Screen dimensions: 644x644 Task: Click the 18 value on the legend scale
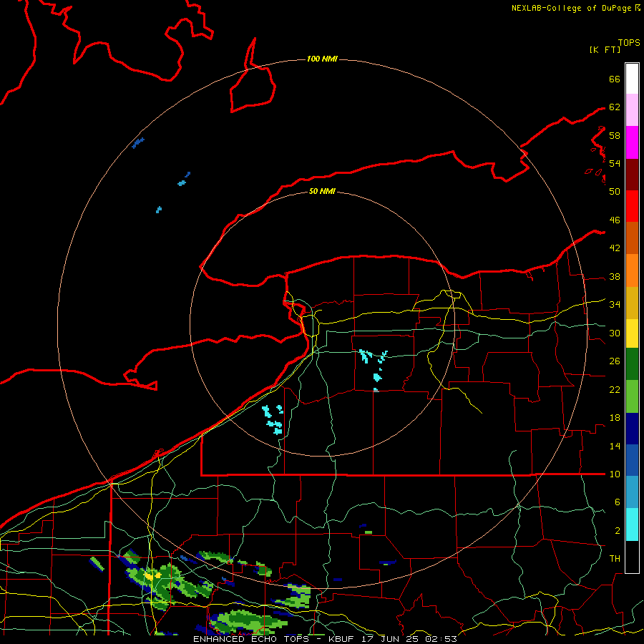click(615, 418)
